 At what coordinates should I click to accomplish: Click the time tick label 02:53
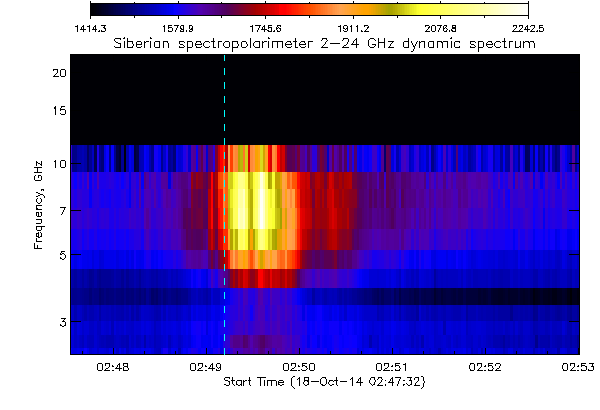(x=578, y=367)
